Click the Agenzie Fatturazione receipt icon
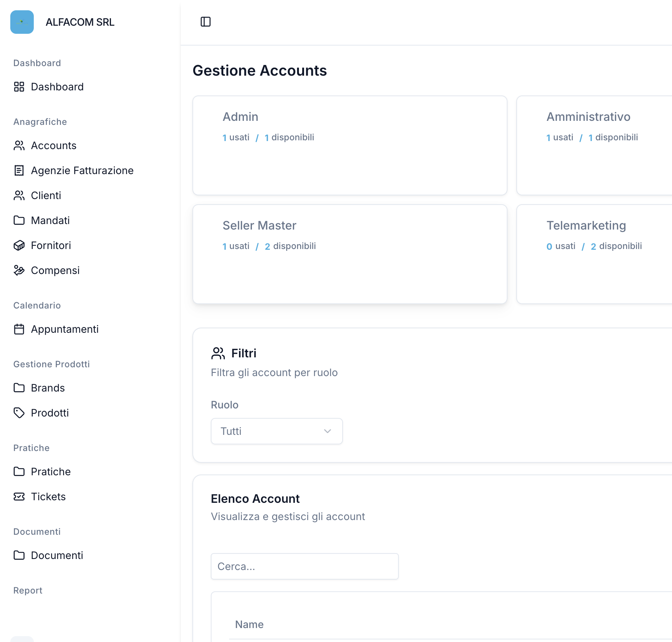Image resolution: width=672 pixels, height=642 pixels. [x=19, y=170]
